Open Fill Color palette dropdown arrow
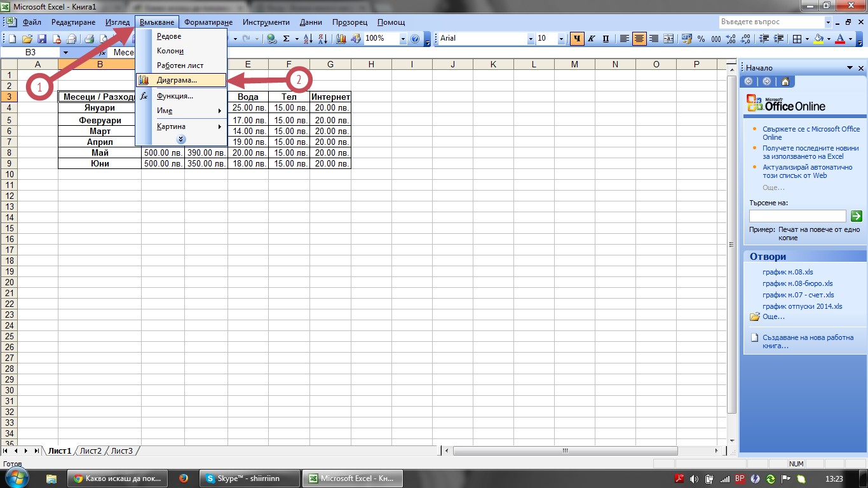This screenshot has height=488, width=868. [829, 39]
